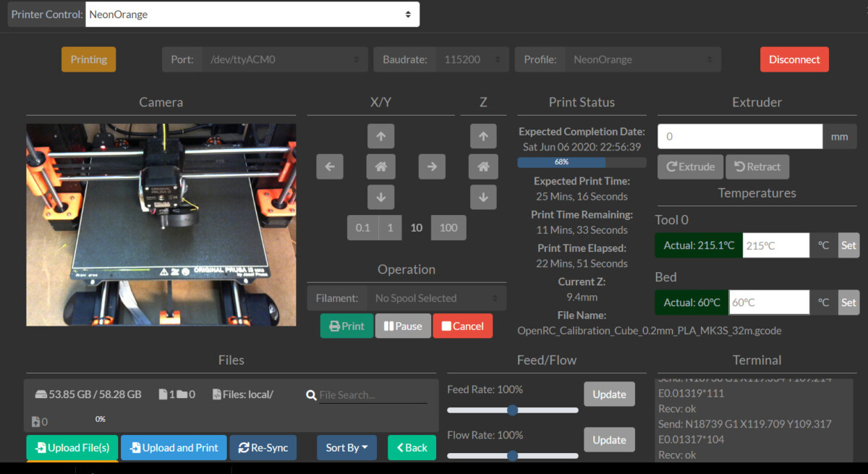The width and height of the screenshot is (868, 474).
Task: Open the Baudrate dropdown 115200
Action: coord(471,60)
